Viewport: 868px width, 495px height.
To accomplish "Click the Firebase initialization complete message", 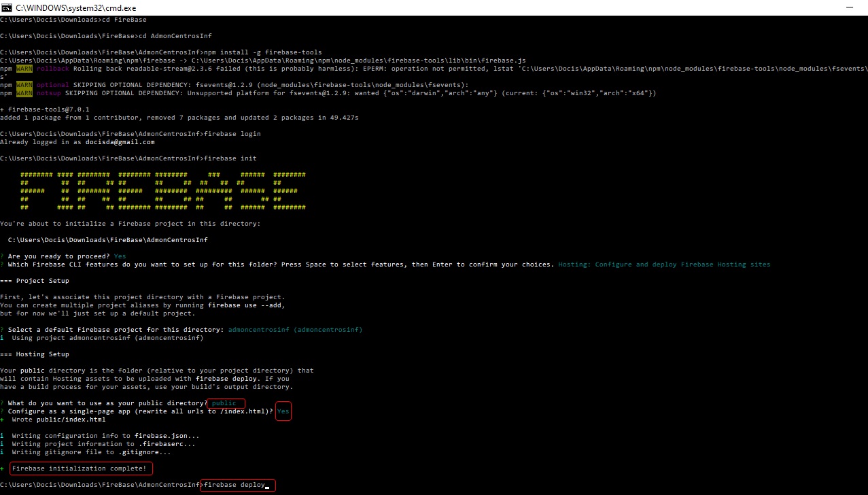I will pyautogui.click(x=81, y=468).
